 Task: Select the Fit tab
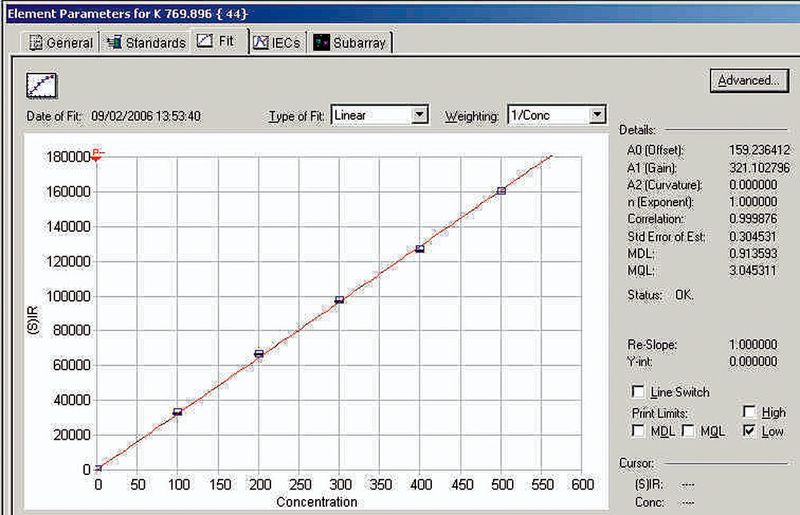[219, 41]
